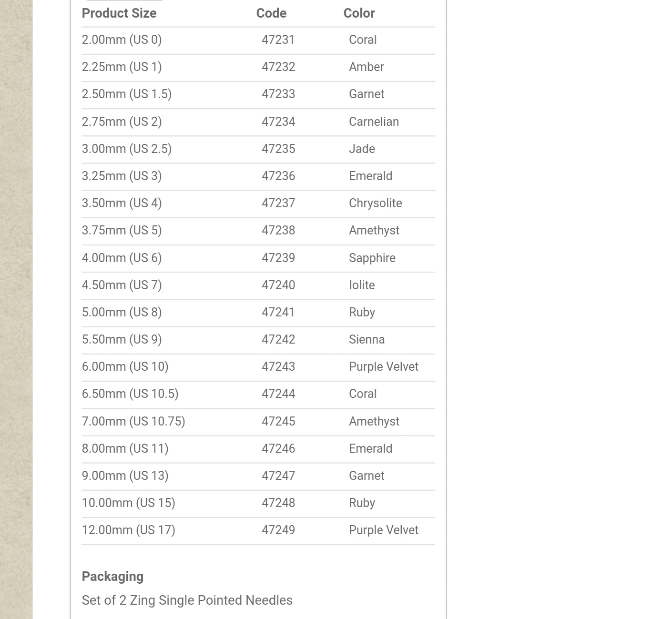The width and height of the screenshot is (672, 619).
Task: Click product code 47236
Action: click(278, 176)
